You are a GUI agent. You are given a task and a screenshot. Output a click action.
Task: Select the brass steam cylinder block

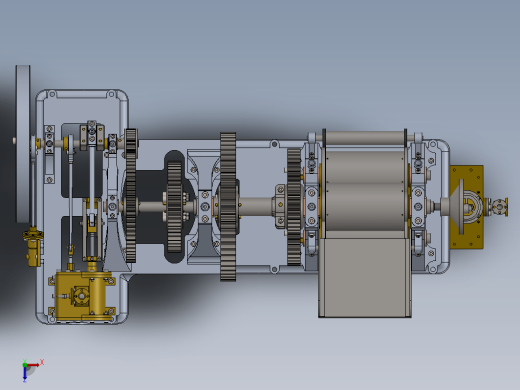tap(81, 296)
